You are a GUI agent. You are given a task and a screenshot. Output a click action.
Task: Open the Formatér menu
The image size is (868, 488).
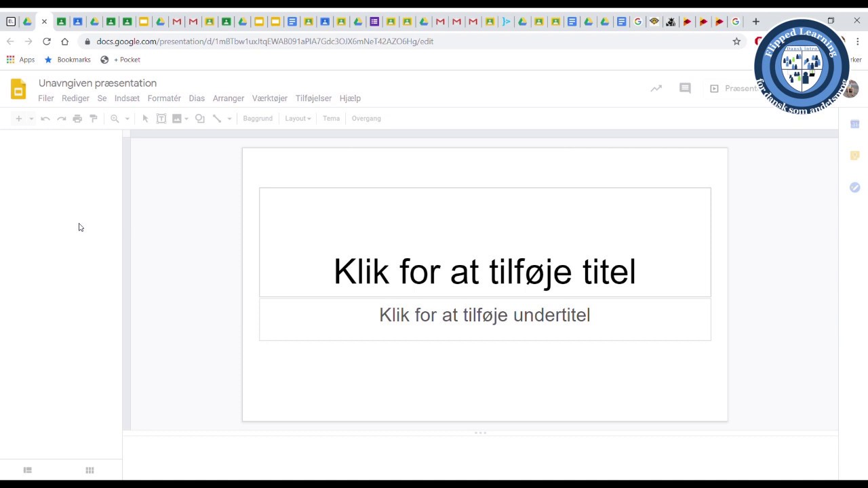(164, 98)
